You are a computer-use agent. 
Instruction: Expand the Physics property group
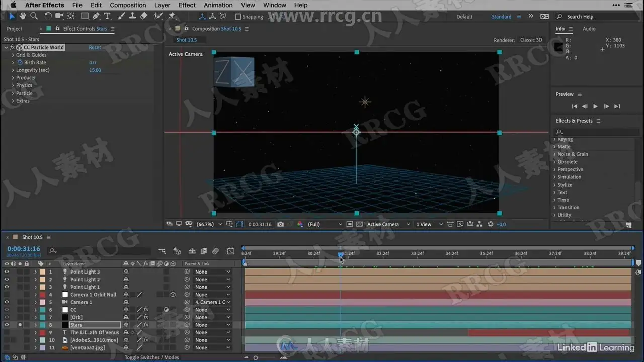(13, 85)
